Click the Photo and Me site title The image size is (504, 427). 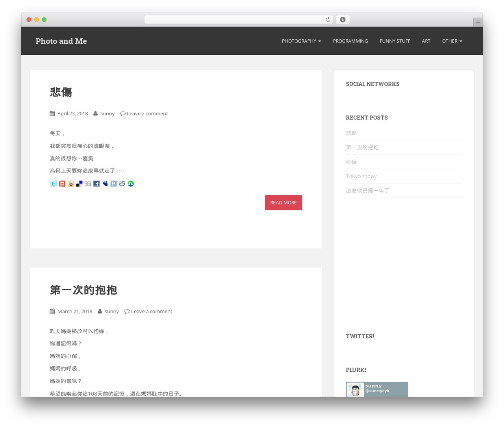coord(61,41)
